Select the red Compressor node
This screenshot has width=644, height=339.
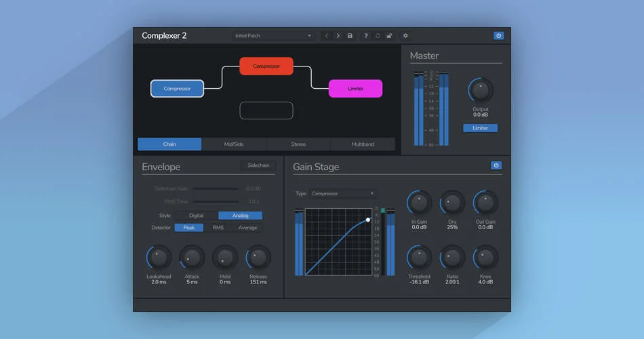pyautogui.click(x=266, y=66)
